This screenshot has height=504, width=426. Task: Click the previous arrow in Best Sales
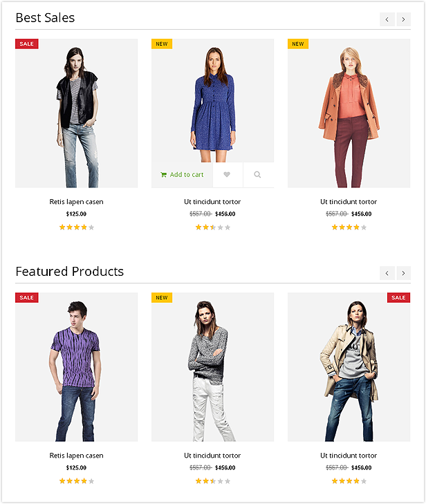(x=387, y=19)
